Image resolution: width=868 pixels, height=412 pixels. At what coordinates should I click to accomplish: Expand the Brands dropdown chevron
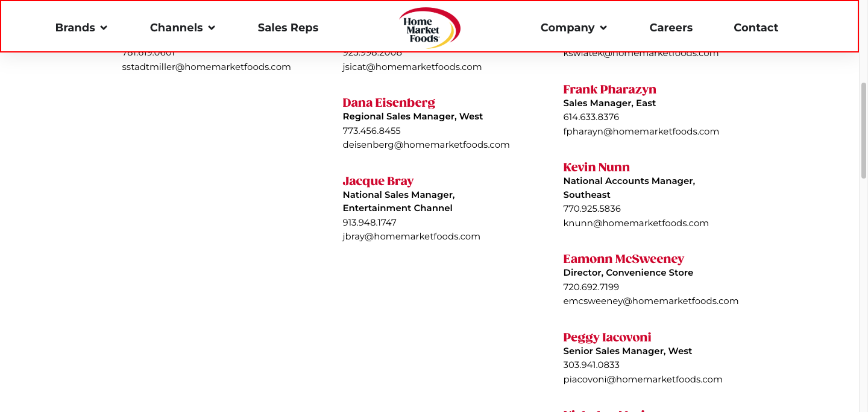[104, 28]
